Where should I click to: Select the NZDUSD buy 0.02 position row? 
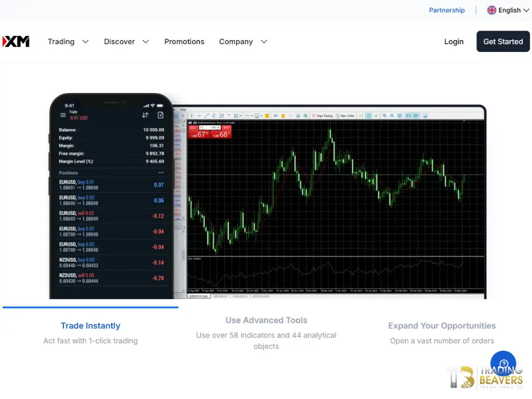click(111, 262)
